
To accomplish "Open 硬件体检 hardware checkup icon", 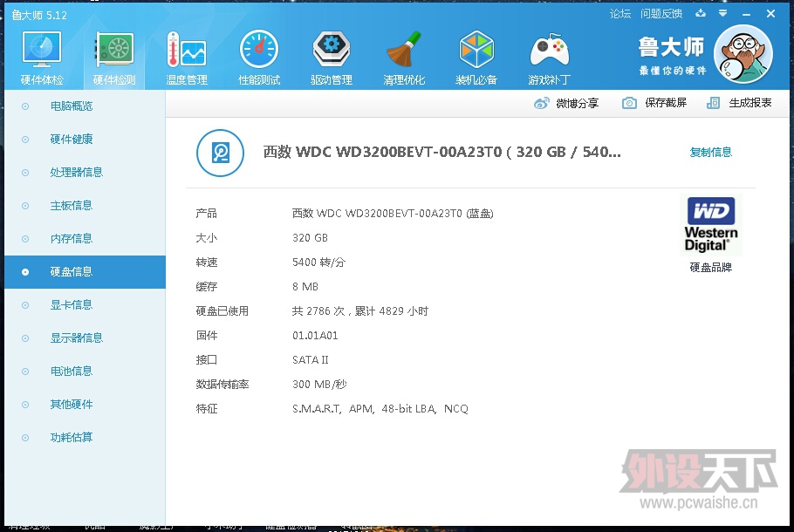I will (42, 50).
